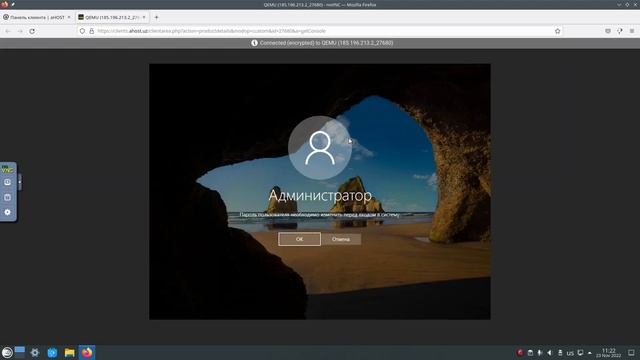Open the Firefox hamburger menu

point(632,31)
